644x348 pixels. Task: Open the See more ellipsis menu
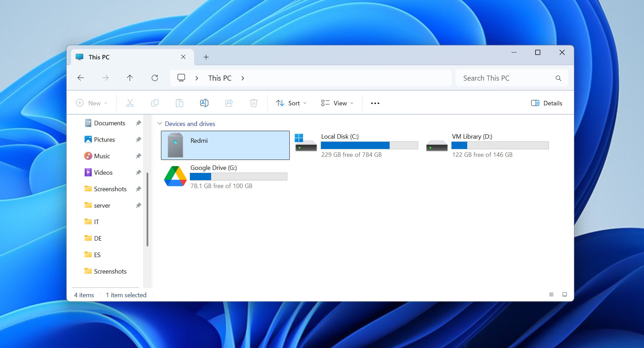375,103
